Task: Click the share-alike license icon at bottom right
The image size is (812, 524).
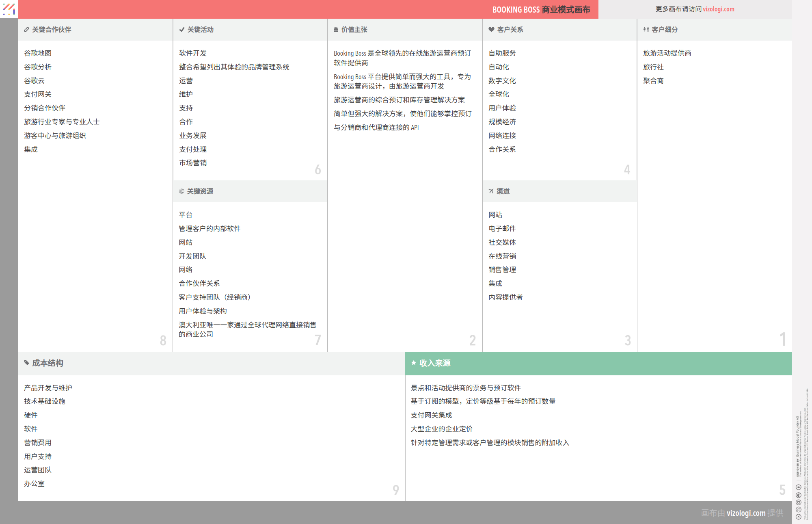Action: tap(799, 502)
